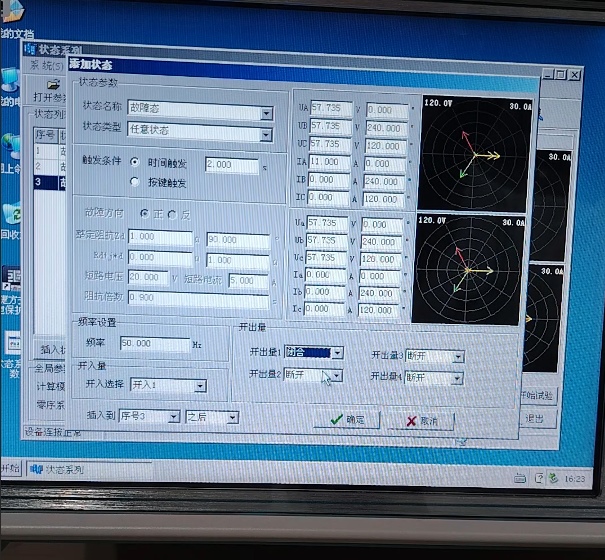This screenshot has height=560, width=605.
Task: Select the 时间触发 radio button
Action: pyautogui.click(x=136, y=163)
